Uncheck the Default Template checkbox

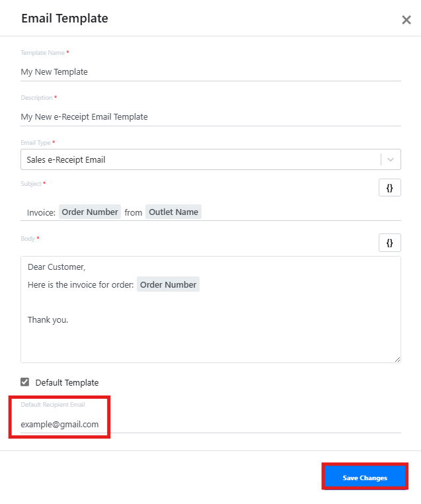coord(24,382)
